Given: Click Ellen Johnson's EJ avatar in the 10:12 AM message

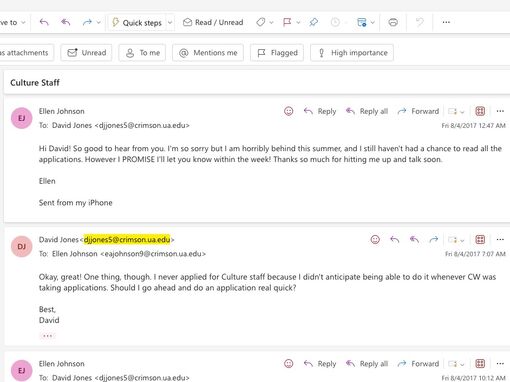Looking at the screenshot, I should (22, 370).
